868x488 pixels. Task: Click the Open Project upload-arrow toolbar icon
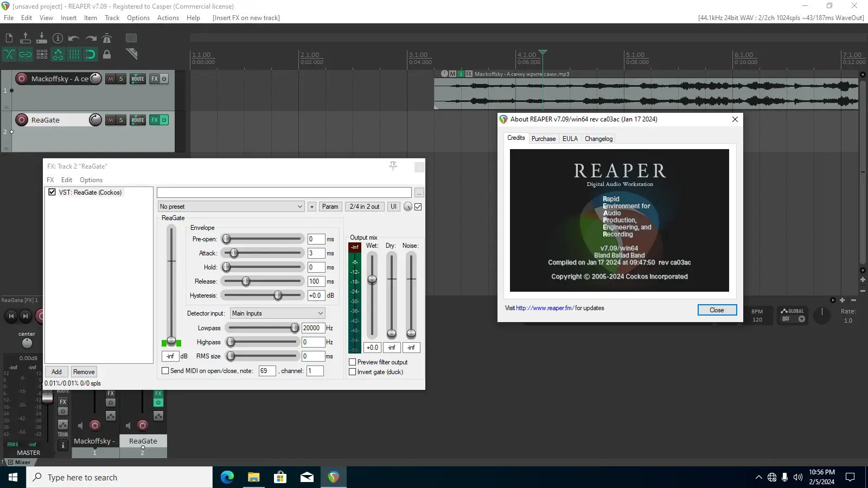(25, 38)
